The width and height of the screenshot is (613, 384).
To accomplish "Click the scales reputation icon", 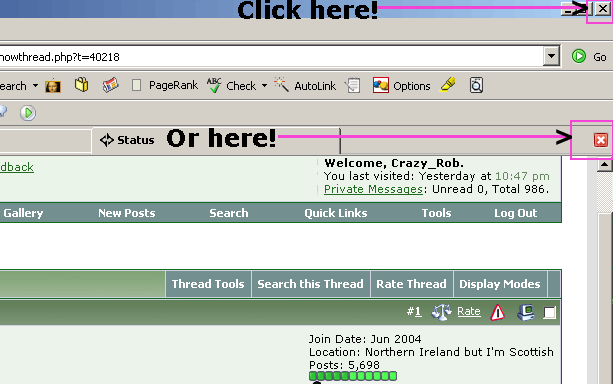I will click(441, 312).
